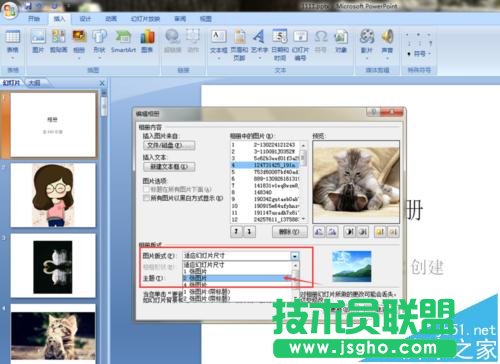Select album picture row 8 '148340'
Viewport: 500px width, 364px height.
(x=265, y=192)
